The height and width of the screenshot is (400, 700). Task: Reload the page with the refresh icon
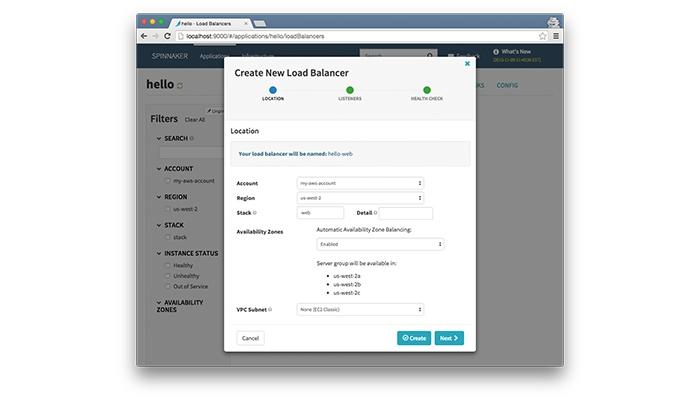tap(167, 36)
